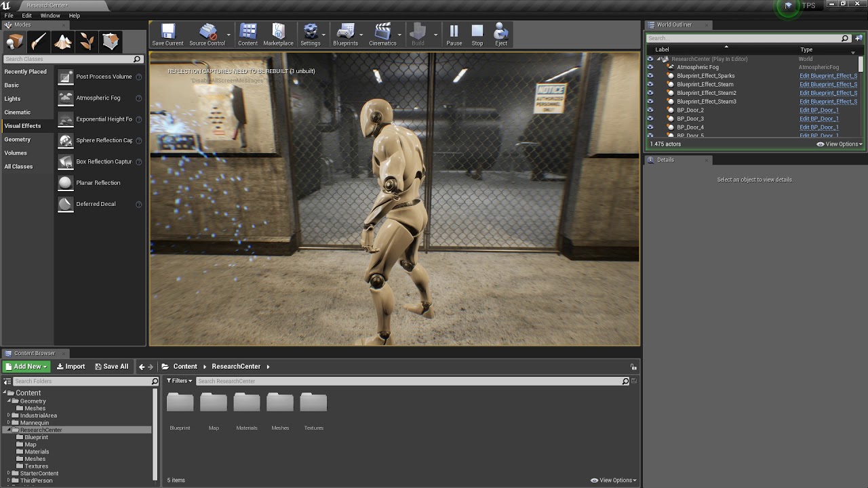This screenshot has width=868, height=488.
Task: Select the Recently Placed category
Action: tap(26, 72)
